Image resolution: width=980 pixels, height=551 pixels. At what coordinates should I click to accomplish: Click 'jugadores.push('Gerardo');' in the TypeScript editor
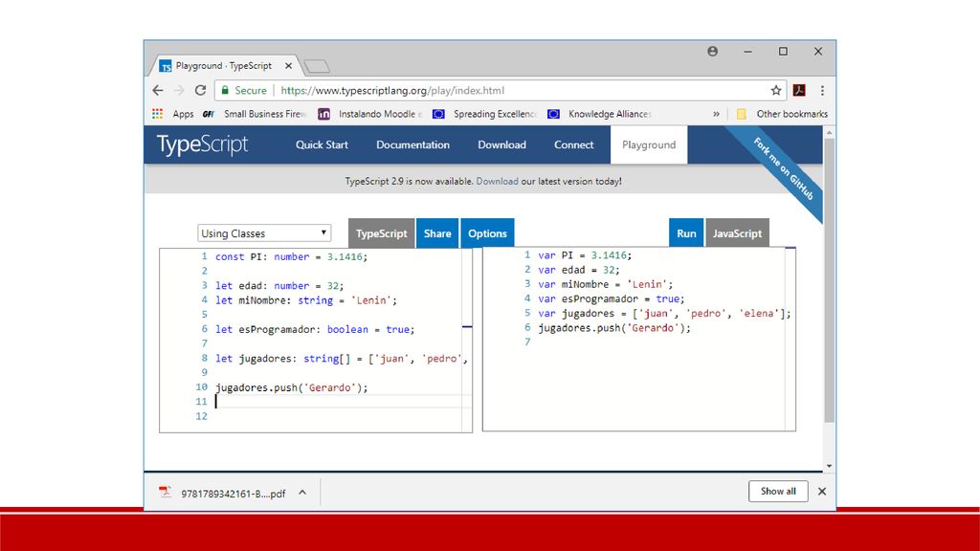click(291, 387)
